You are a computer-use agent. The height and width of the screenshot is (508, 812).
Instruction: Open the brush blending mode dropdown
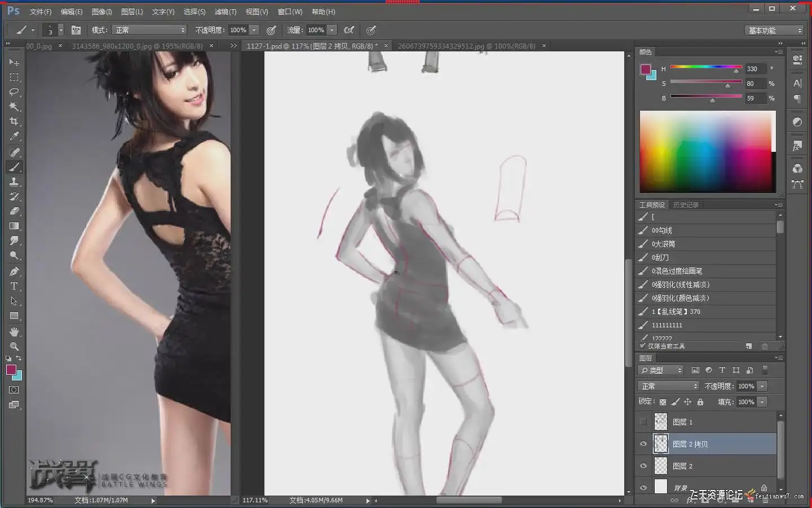click(x=149, y=30)
